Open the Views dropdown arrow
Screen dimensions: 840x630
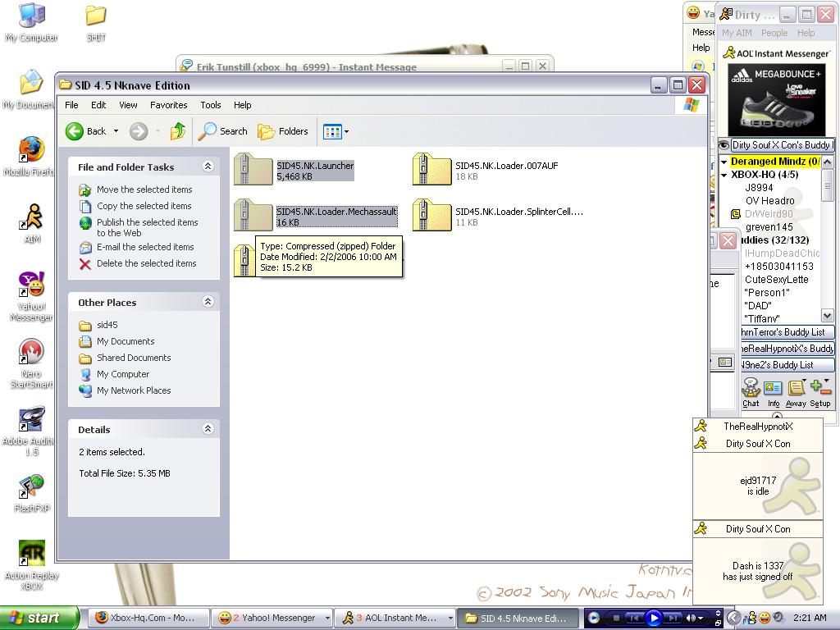(x=347, y=131)
